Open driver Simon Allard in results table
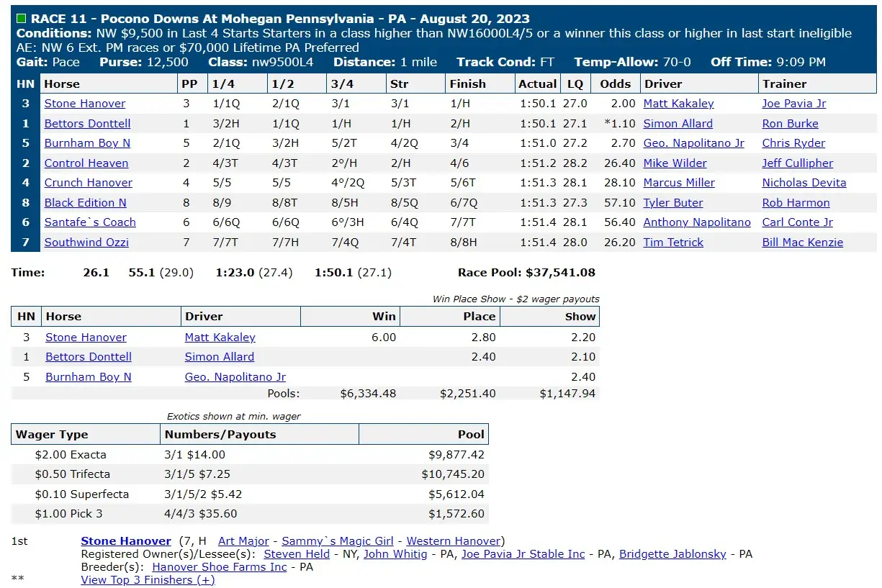This screenshot has height=588, width=882. 678,124
